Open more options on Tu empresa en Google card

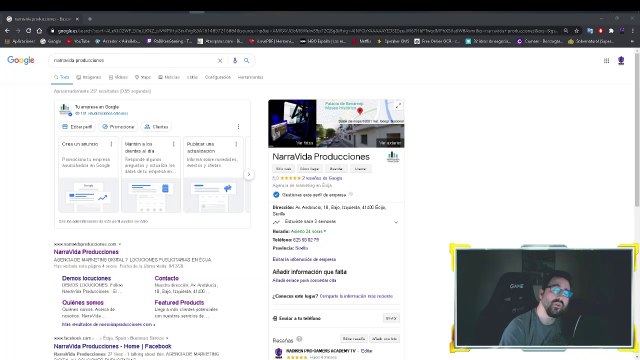238,127
